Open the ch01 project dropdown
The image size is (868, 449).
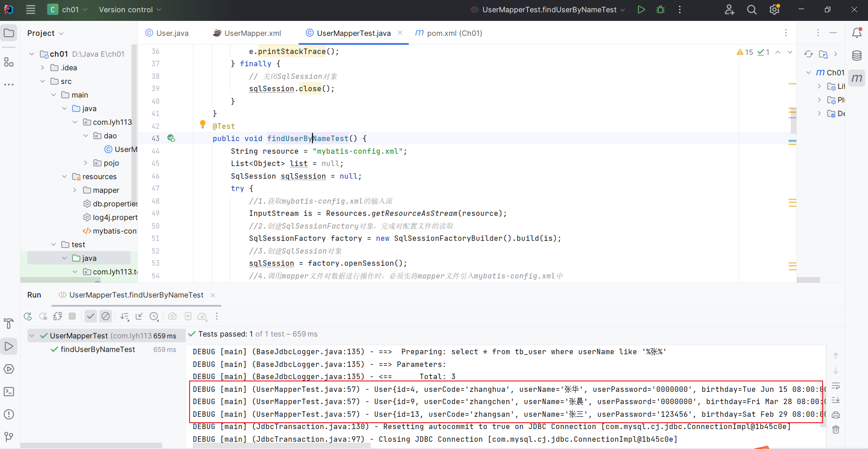[x=68, y=10]
